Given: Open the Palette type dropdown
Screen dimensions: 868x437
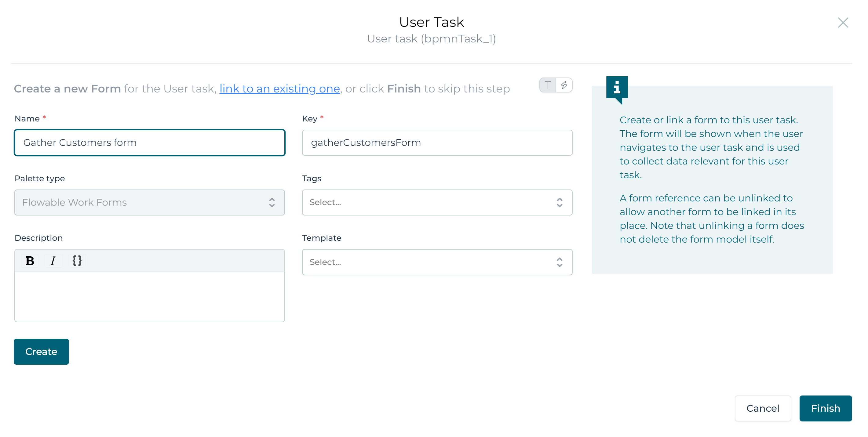Looking at the screenshot, I should (149, 202).
